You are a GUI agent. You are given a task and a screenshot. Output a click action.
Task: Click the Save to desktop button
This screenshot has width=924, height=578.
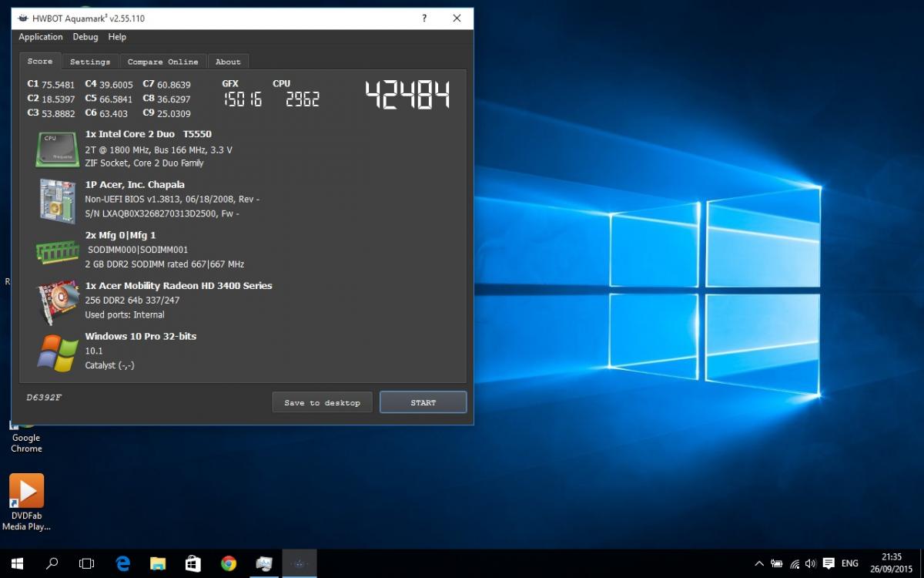point(322,402)
